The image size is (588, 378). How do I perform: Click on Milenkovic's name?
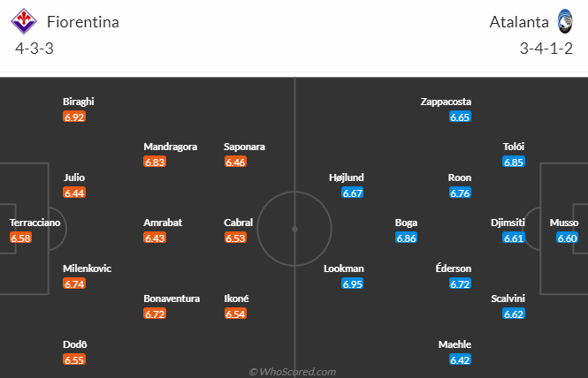tap(88, 268)
